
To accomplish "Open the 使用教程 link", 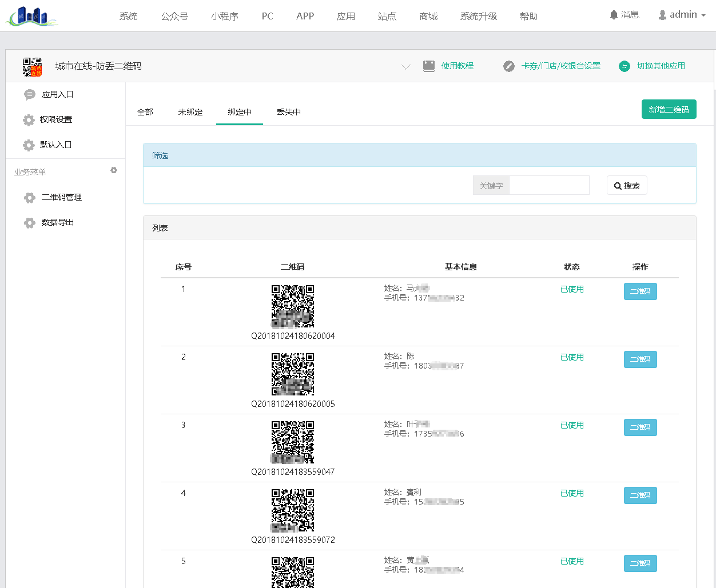I will click(x=458, y=66).
